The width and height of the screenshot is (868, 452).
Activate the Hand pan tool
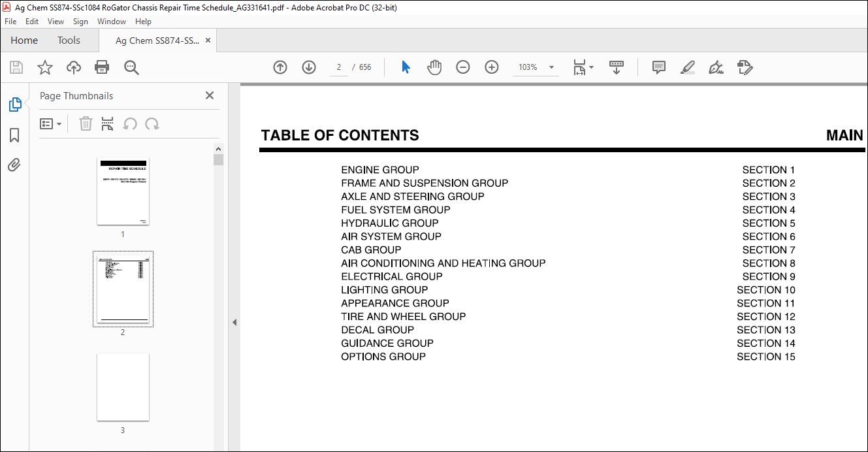coord(434,67)
